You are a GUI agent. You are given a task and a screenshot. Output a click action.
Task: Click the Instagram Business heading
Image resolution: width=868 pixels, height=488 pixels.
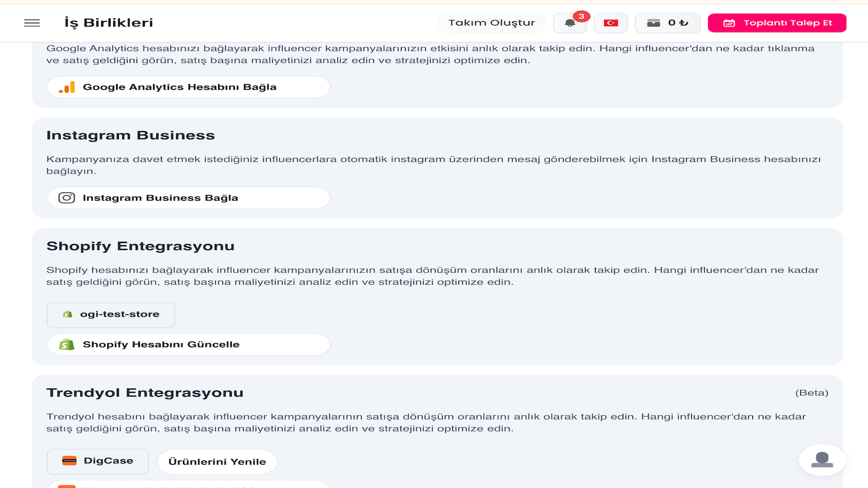click(x=131, y=135)
